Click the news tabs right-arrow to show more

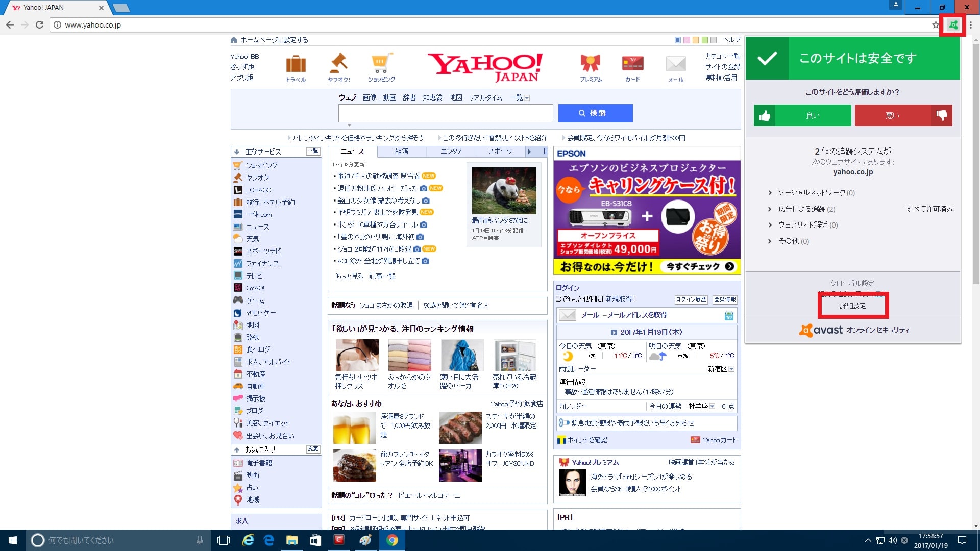pos(529,152)
